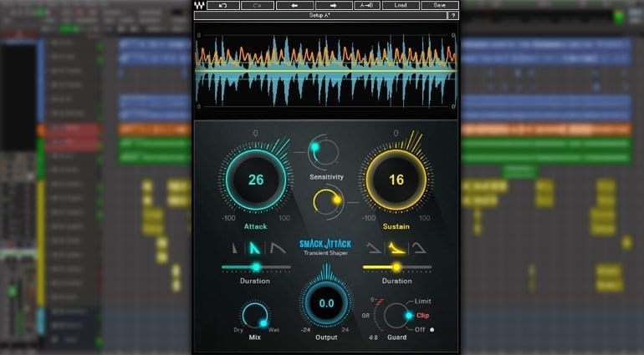Click the Sustain Duration slider handle
This screenshot has height=355, width=644.
pyautogui.click(x=396, y=267)
